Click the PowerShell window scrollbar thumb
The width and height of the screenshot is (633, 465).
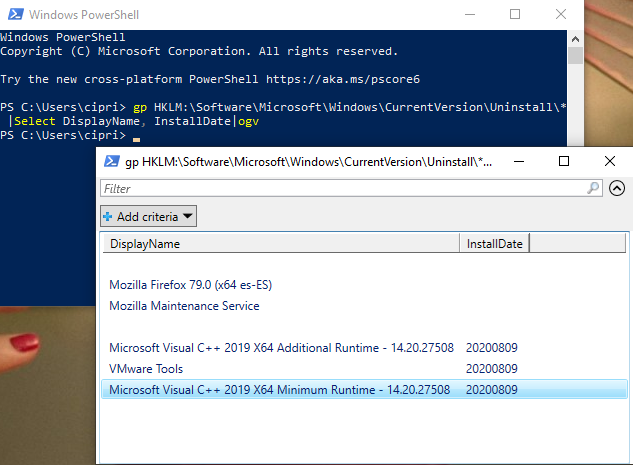[575, 56]
